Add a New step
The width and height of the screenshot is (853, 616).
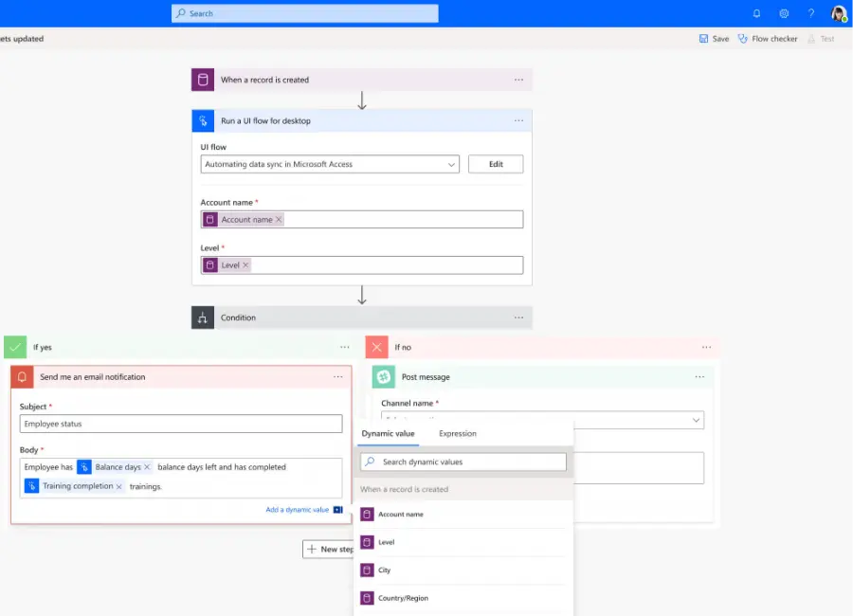click(330, 549)
